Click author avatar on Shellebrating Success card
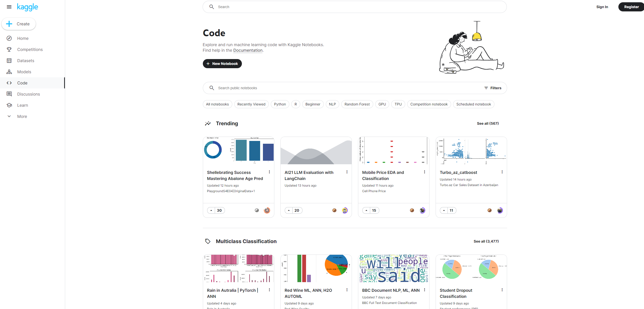Viewport: 644px width, 309px height. (267, 210)
